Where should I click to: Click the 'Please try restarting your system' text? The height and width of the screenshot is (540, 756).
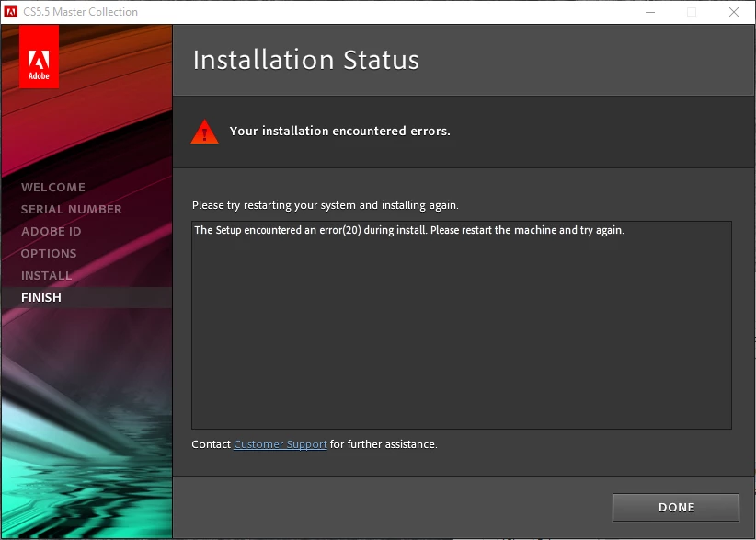(325, 205)
